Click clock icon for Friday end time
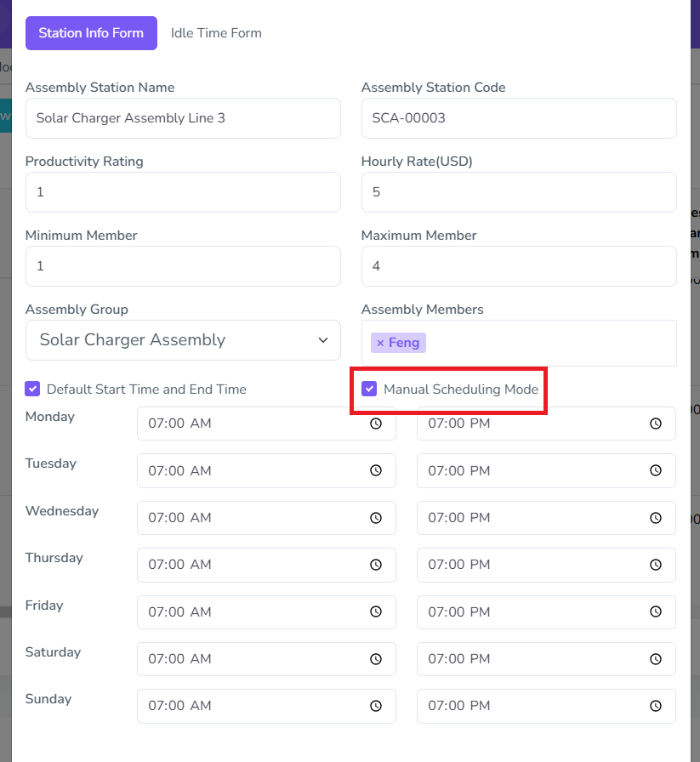 656,612
